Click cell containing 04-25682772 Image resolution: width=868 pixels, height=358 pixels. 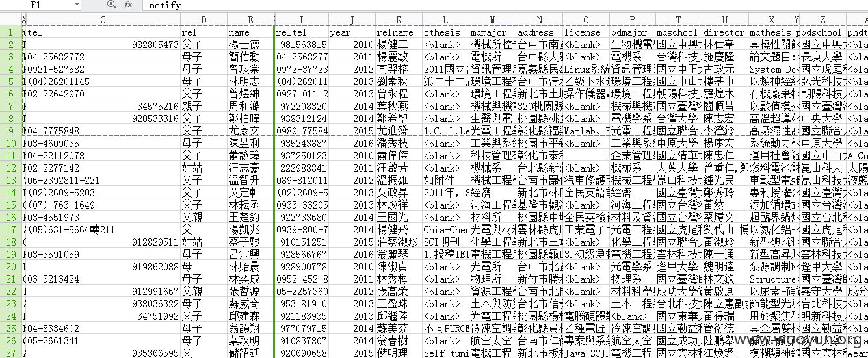click(x=103, y=57)
